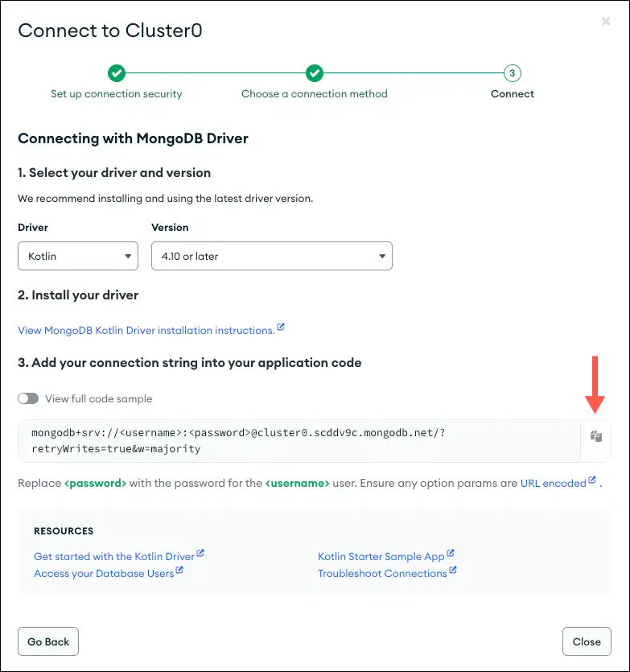Select the Choose a connection method step label
The width and height of the screenshot is (630, 672).
[x=314, y=93]
